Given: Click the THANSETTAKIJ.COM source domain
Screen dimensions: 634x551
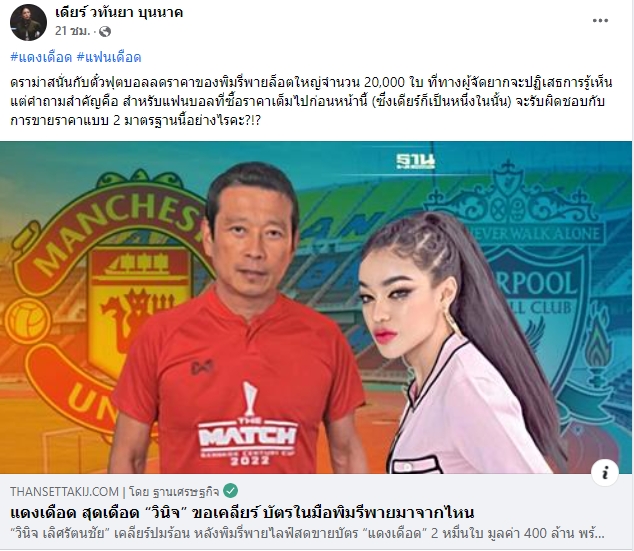Looking at the screenshot, I should tap(65, 492).
